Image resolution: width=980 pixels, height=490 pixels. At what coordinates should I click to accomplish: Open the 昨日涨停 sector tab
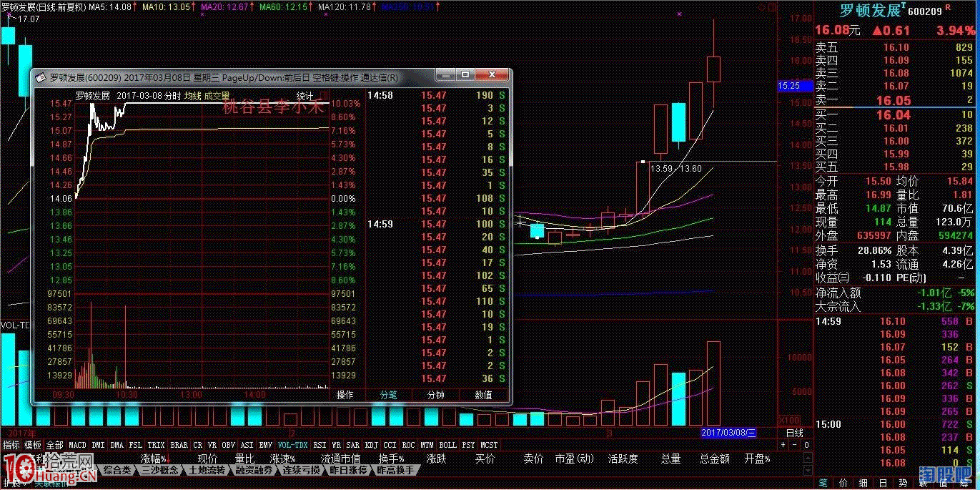click(x=348, y=470)
